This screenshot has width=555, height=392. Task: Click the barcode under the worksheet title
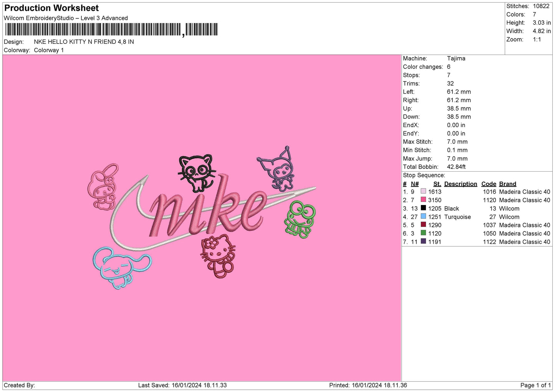click(111, 30)
